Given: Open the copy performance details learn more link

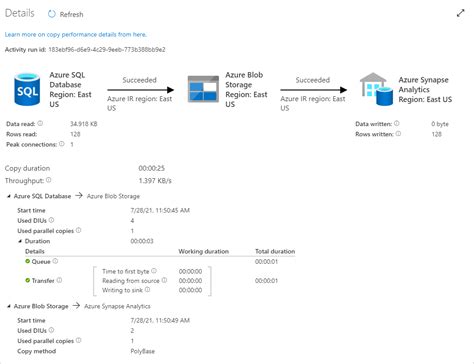Looking at the screenshot, I should (x=76, y=34).
